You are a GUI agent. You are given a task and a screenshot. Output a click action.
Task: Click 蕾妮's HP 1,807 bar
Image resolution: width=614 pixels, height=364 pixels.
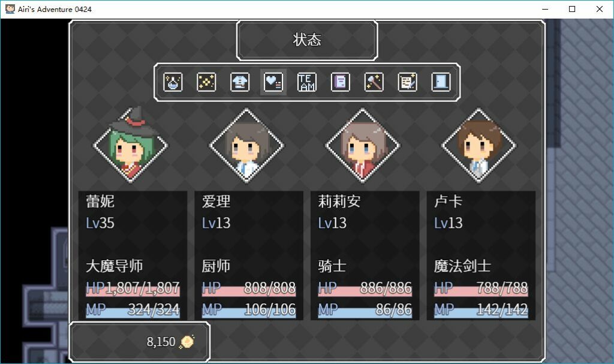pos(133,288)
